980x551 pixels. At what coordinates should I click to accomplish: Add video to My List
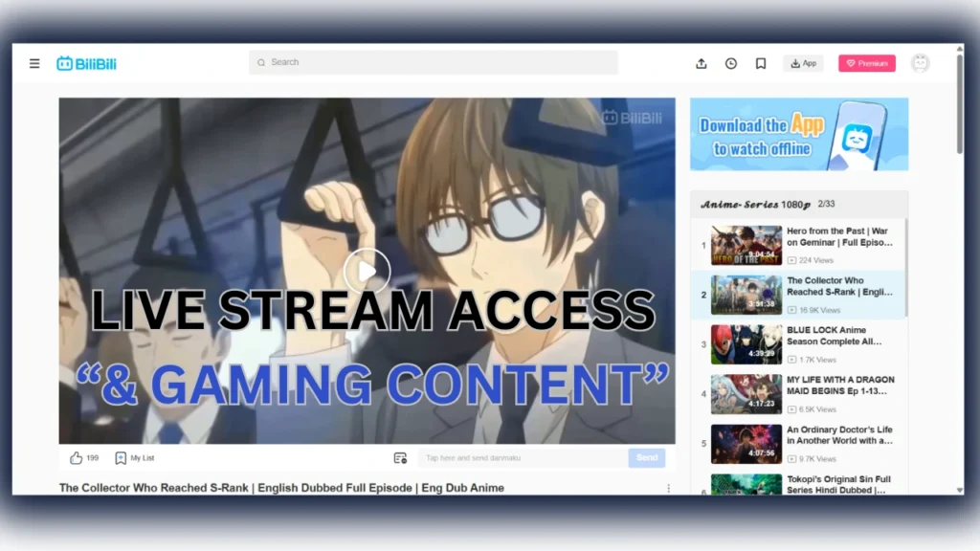(x=134, y=458)
